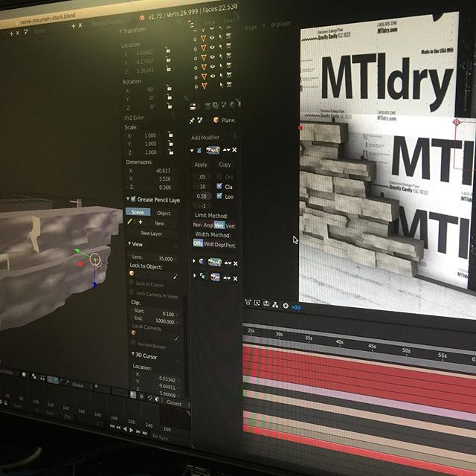Play the Blender timeline in reverse
This screenshot has width=476, height=476.
tap(125, 428)
